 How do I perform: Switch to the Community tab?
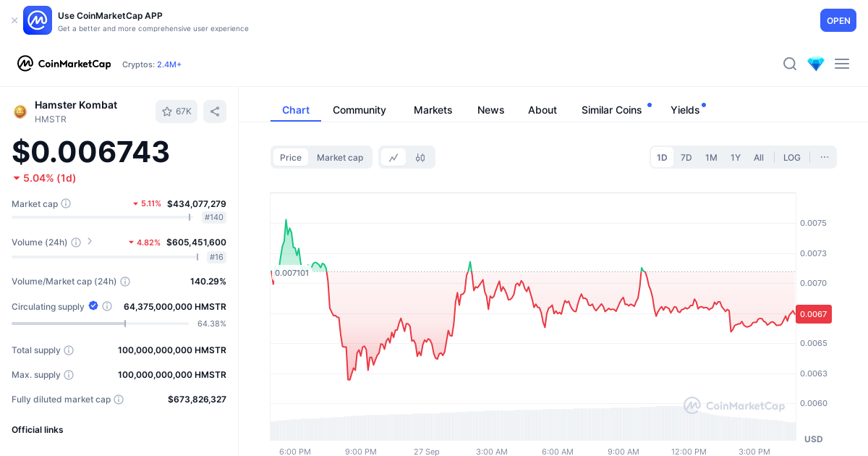tap(359, 110)
